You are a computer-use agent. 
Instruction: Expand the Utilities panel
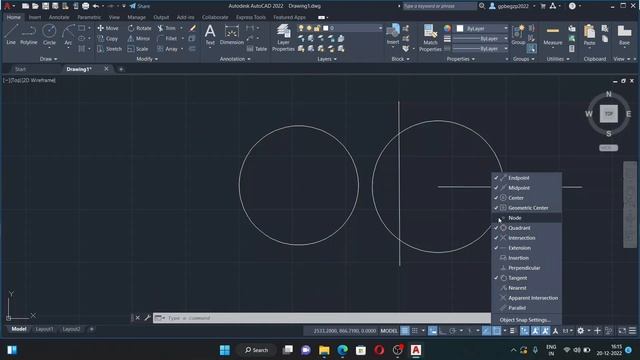tap(558, 59)
